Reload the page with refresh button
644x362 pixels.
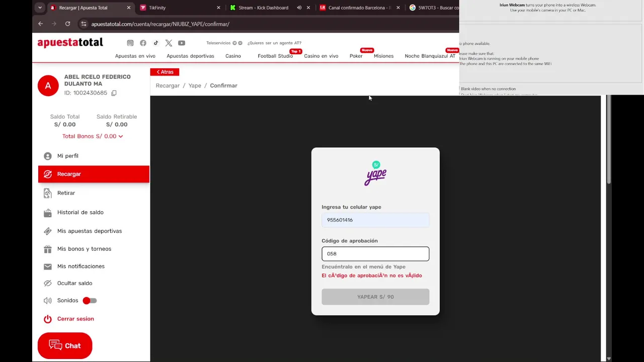[67, 24]
